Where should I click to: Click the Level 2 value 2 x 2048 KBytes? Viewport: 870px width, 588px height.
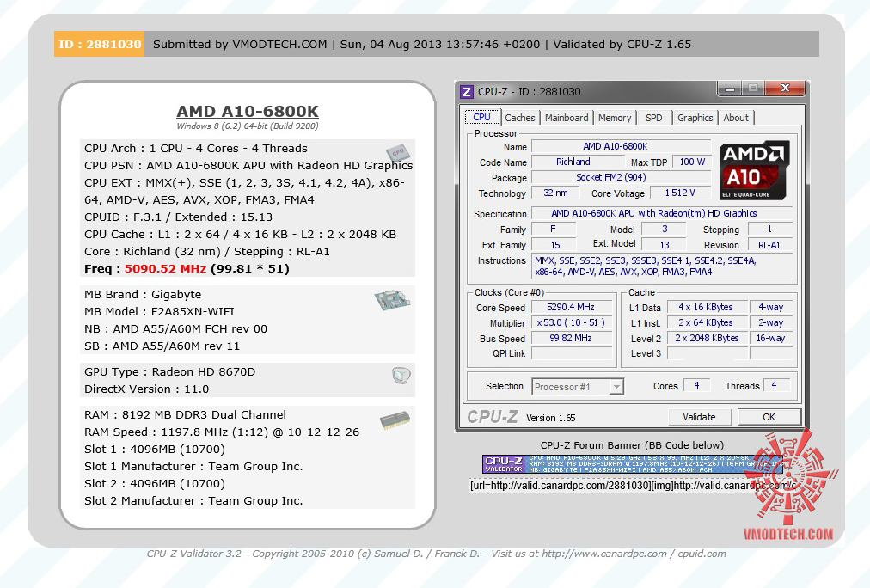[x=706, y=339]
